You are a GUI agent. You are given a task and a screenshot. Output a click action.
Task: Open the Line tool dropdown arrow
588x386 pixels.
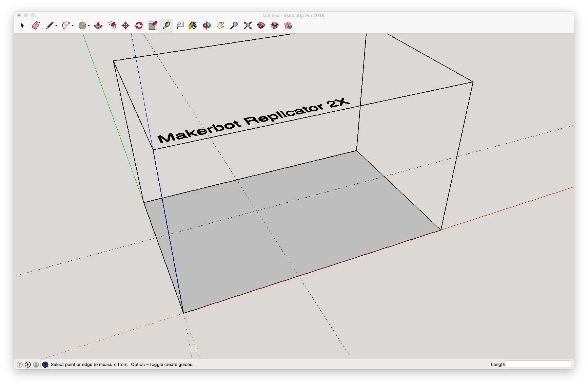pos(56,25)
